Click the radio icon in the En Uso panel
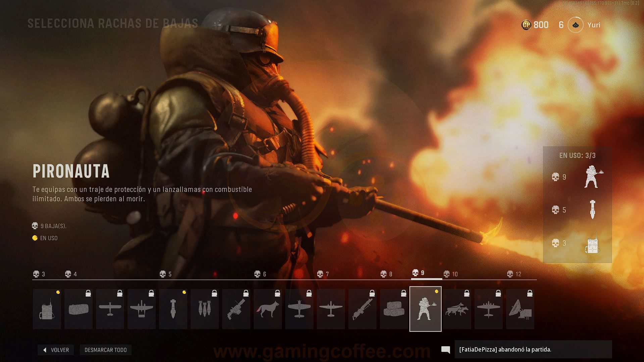 pos(592,243)
